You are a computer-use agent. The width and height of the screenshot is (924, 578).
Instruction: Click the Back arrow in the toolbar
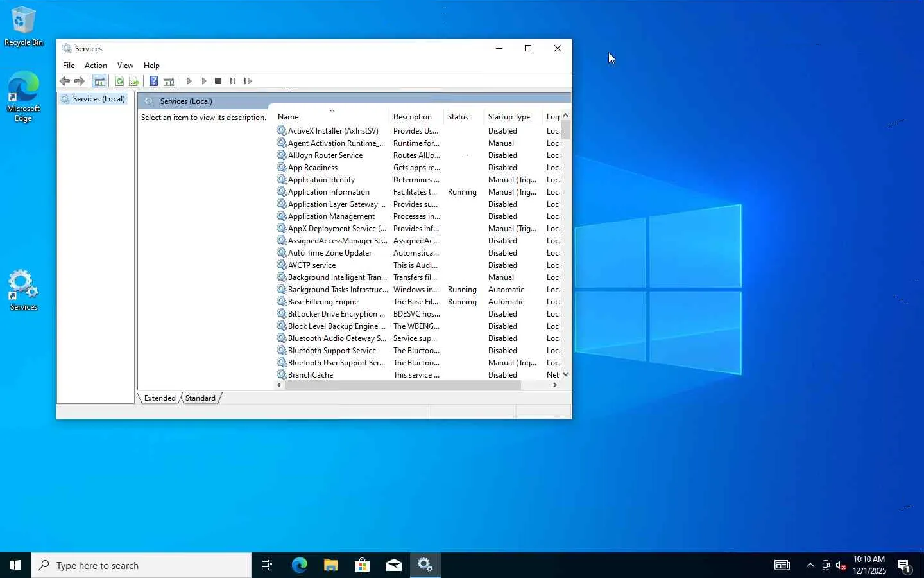click(65, 81)
